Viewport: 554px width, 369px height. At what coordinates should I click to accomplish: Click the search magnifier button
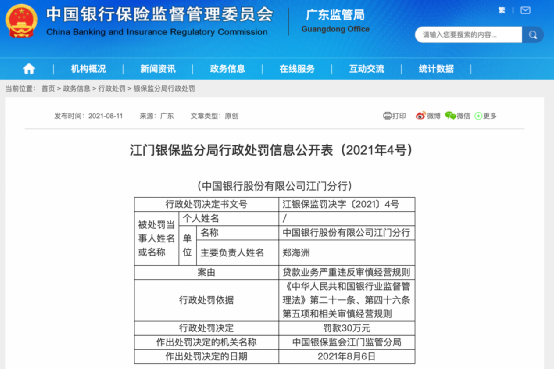click(x=533, y=35)
